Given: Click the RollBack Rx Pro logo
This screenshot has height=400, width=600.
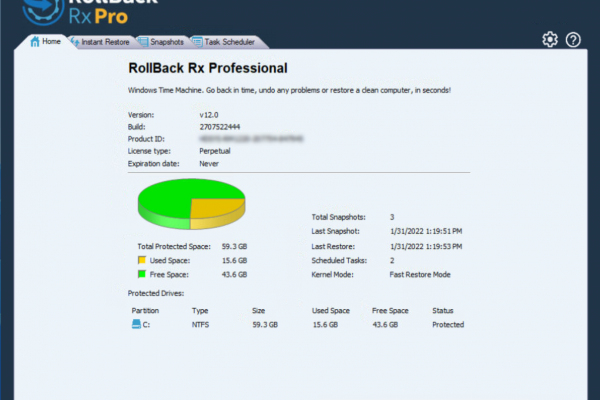Looking at the screenshot, I should tap(90, 11).
